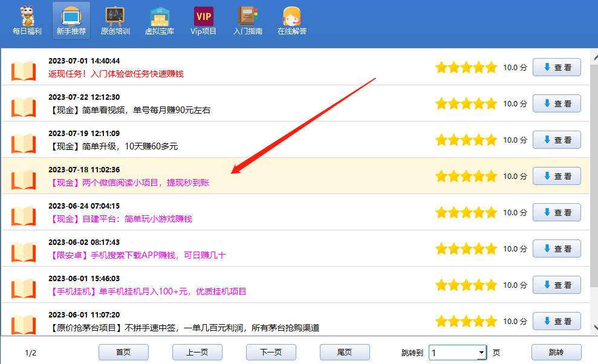598x364 pixels.
Task: Open the 虚拟宝库 warehouse icon
Action: pyautogui.click(x=160, y=21)
